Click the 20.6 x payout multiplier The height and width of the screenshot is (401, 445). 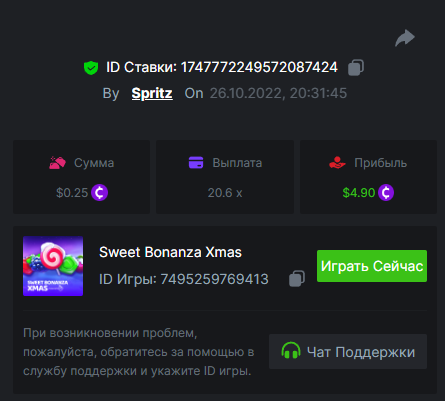coord(225,193)
